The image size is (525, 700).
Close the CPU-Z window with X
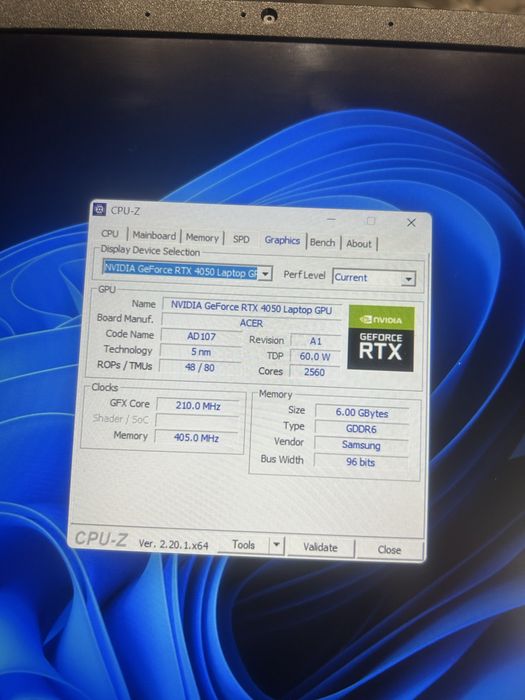411,222
